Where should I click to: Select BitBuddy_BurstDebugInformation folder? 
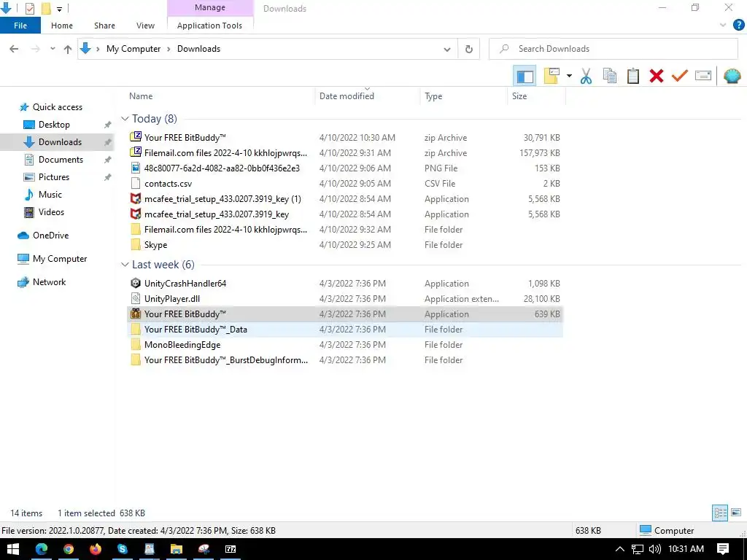345,360
